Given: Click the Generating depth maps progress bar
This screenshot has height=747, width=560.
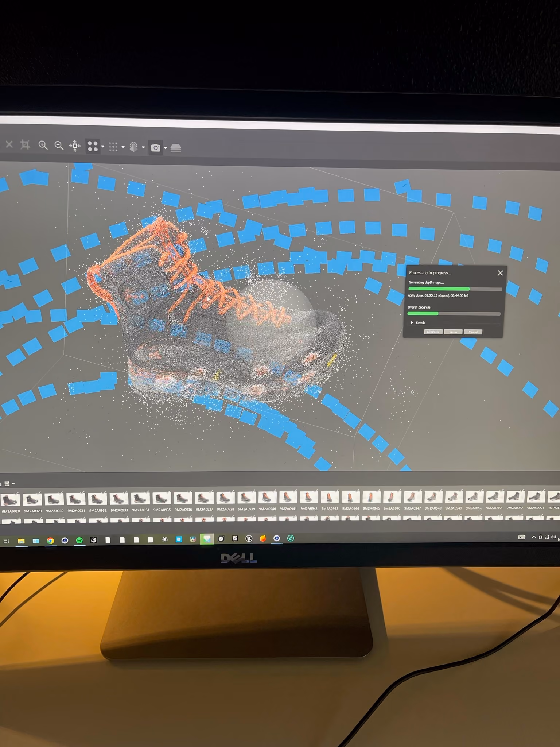Looking at the screenshot, I should [x=455, y=289].
